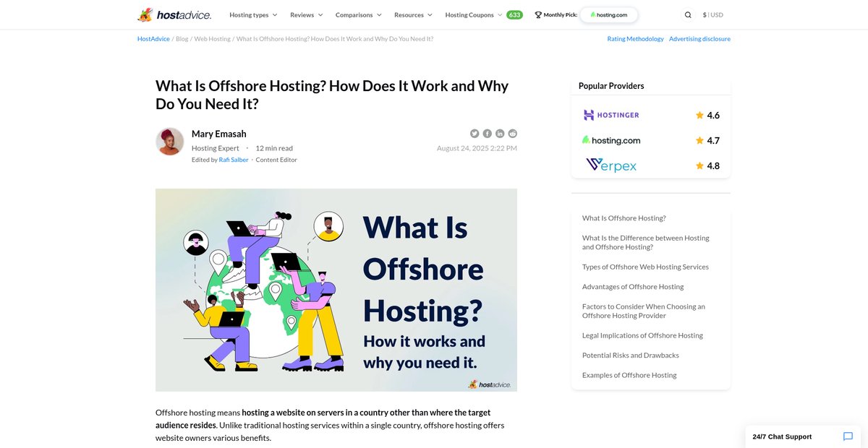868x448 pixels.
Task: Click Hostinger's 4.6 star rating
Action: [x=707, y=115]
